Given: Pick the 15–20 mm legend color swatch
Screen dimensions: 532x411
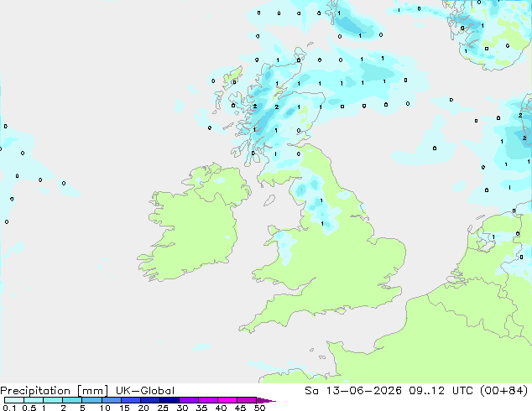Looking at the screenshot, I should (x=130, y=400).
